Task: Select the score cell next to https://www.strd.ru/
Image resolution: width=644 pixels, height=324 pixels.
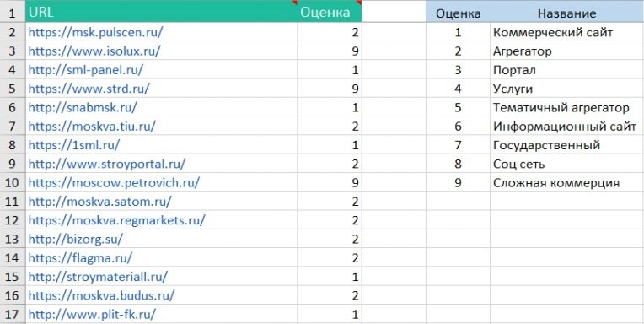Action: [x=330, y=89]
